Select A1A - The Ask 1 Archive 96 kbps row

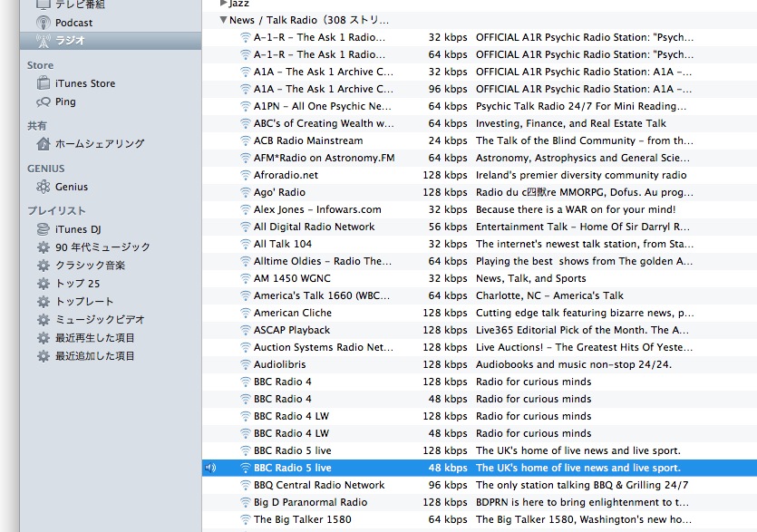(480, 89)
